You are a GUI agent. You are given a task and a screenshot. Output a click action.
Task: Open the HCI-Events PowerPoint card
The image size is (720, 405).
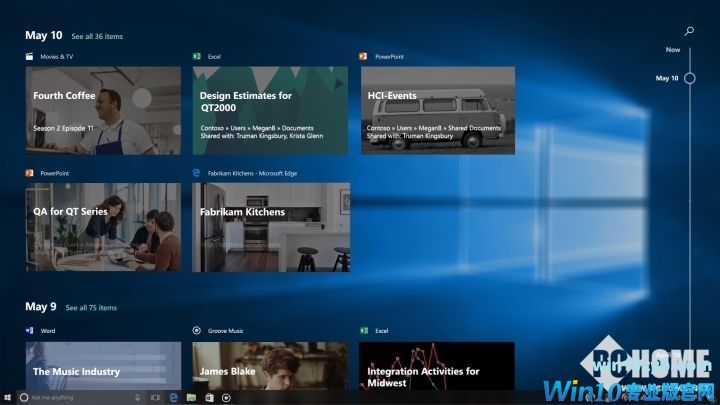(437, 110)
